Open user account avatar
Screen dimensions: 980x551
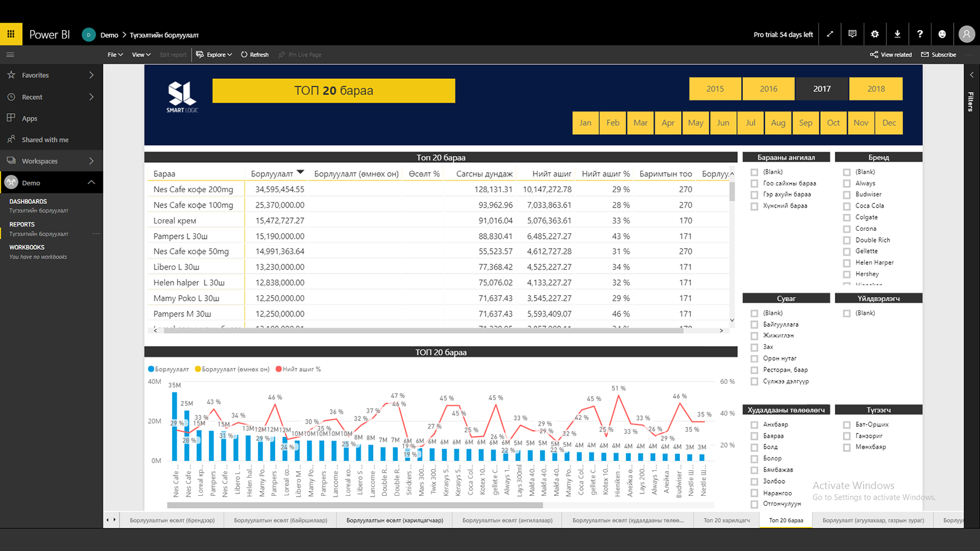click(x=967, y=34)
